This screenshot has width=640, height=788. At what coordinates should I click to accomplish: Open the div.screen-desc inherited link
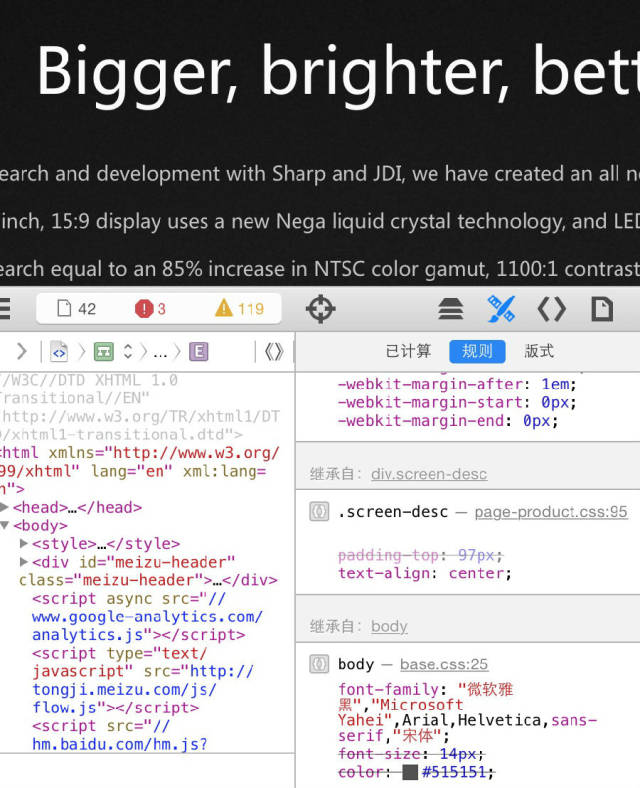tap(429, 474)
